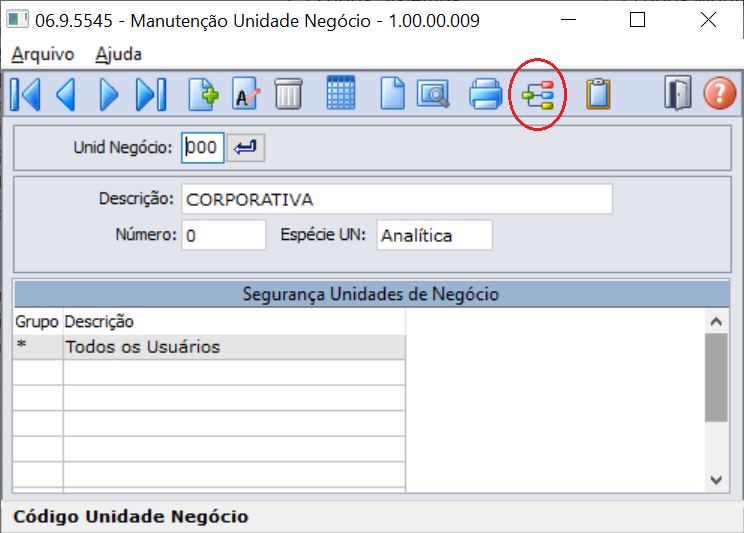Open the Ajuda menu
The image size is (744, 533).
pos(119,54)
